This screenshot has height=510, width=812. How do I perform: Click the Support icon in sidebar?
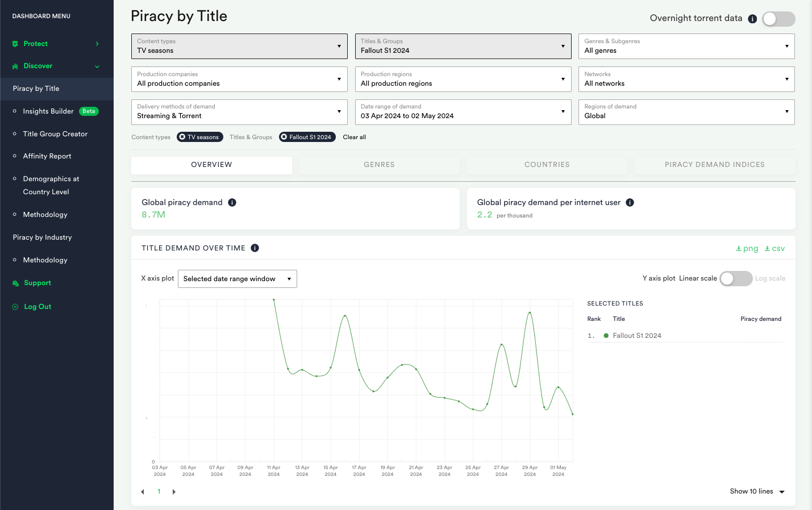[15, 283]
